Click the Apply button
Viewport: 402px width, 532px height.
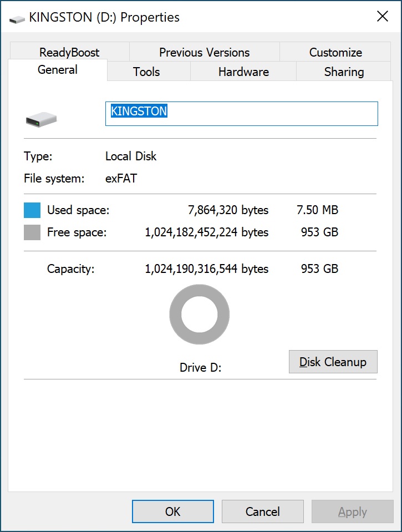pyautogui.click(x=353, y=511)
